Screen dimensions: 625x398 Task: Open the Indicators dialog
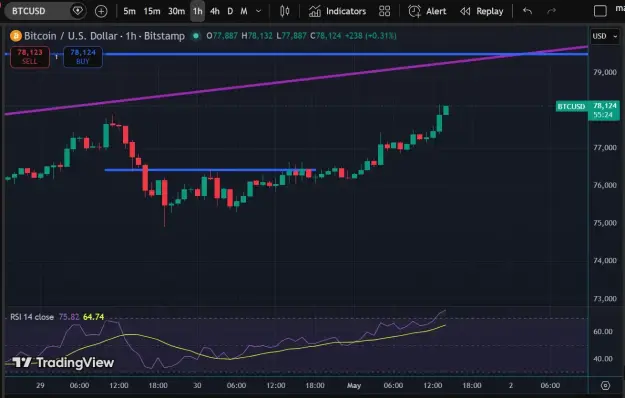click(x=337, y=11)
